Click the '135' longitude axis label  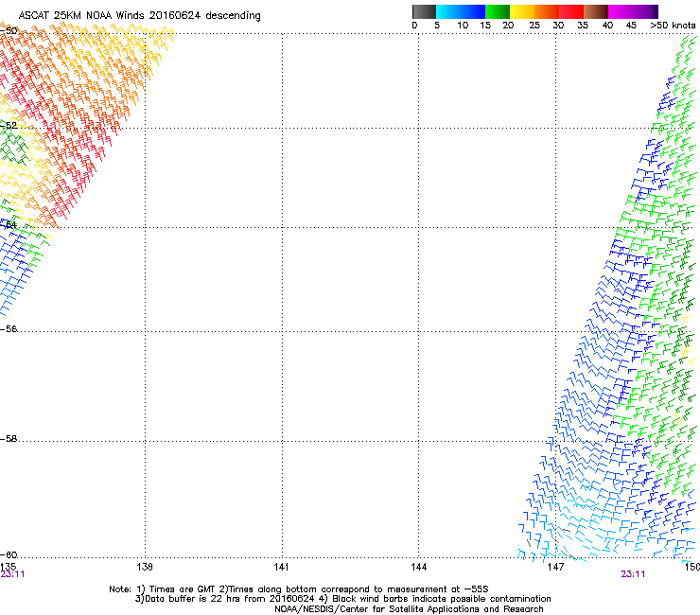tap(8, 567)
